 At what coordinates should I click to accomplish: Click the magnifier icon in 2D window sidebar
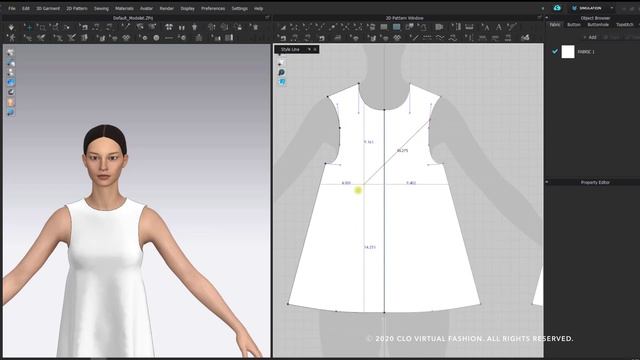(282, 72)
